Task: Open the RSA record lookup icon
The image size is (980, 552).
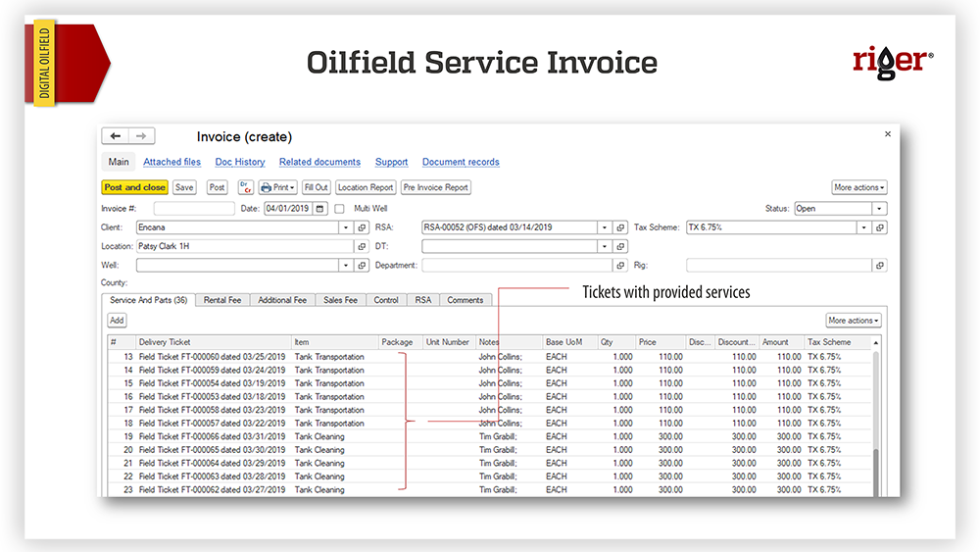Action: (621, 227)
